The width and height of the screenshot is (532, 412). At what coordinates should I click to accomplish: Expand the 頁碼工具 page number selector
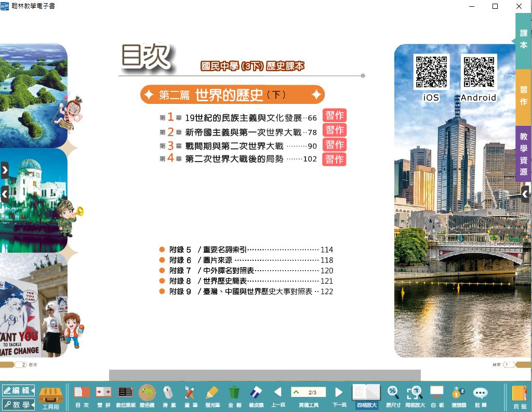(309, 392)
